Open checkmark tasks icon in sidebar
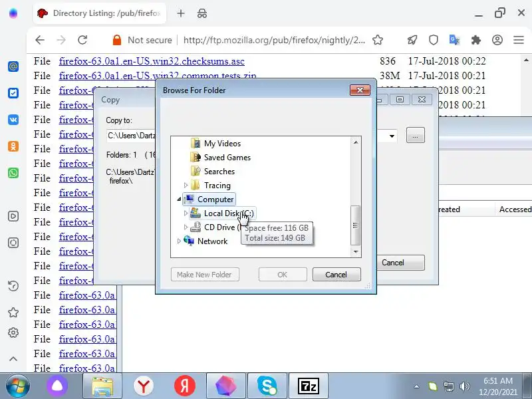This screenshot has height=399, width=532. [13, 92]
